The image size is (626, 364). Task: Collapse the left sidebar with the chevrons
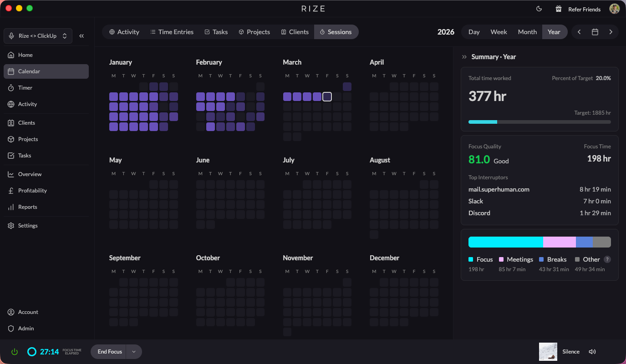point(81,36)
